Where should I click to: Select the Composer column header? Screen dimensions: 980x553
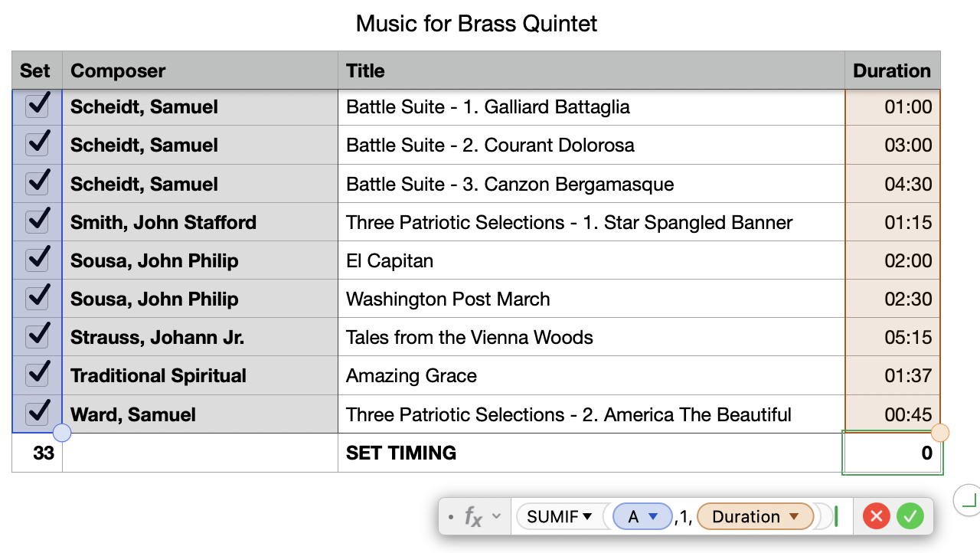199,70
